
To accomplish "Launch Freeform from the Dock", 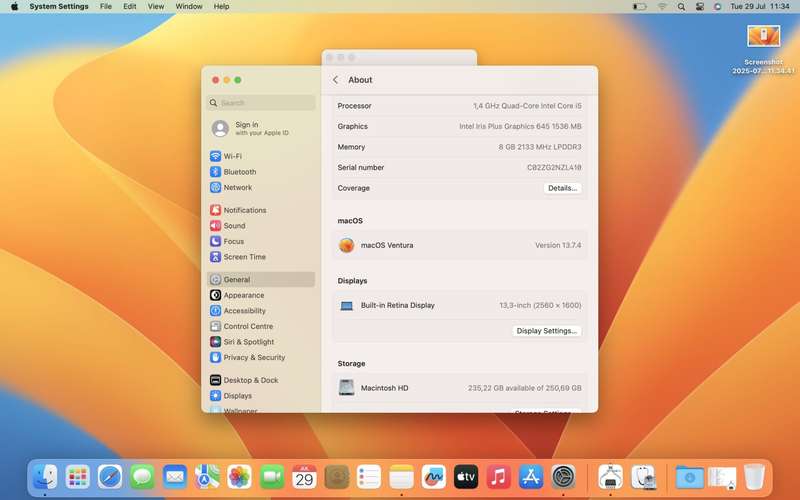I will click(434, 477).
